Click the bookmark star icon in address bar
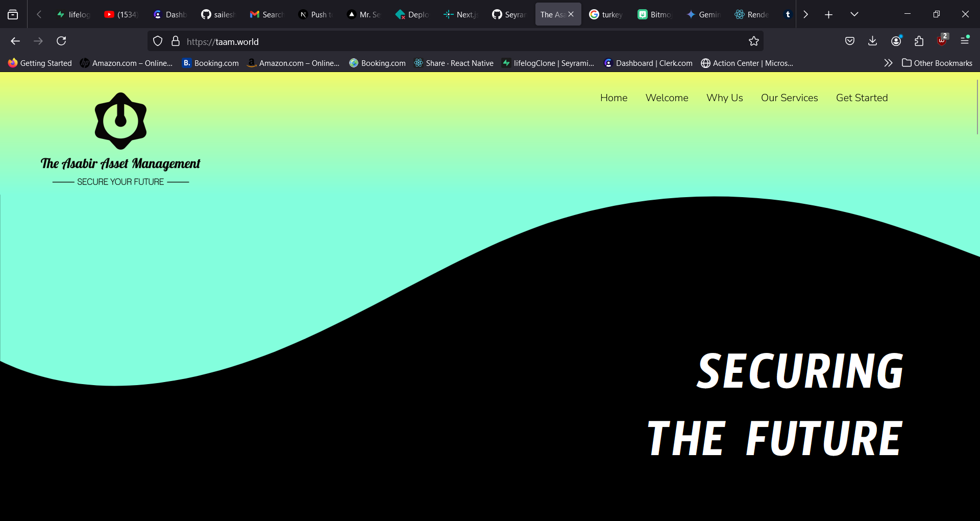Viewport: 980px width, 521px height. coord(753,41)
